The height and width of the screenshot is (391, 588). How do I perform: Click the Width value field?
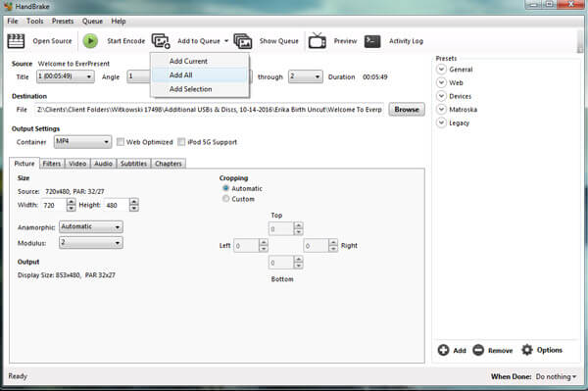pos(54,205)
